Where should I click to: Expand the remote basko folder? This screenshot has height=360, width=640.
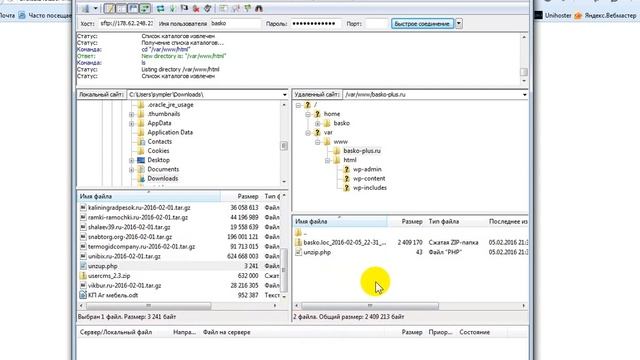[x=318, y=123]
